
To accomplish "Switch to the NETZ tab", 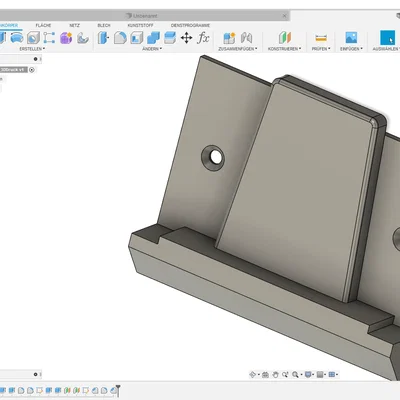I will (x=74, y=25).
